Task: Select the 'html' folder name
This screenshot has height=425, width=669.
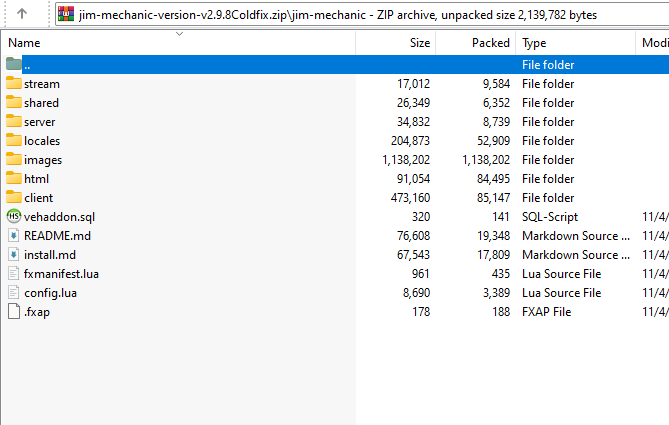Action: pos(36,179)
